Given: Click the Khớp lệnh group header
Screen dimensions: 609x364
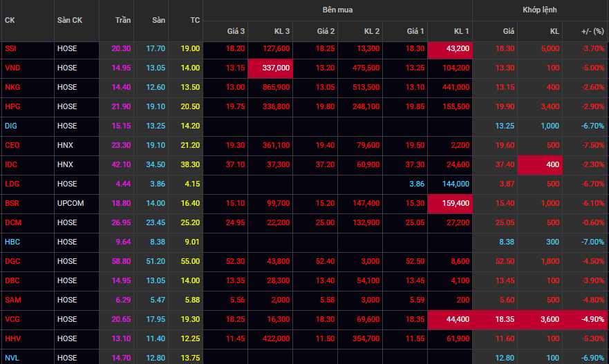Looking at the screenshot, I should pyautogui.click(x=539, y=10).
